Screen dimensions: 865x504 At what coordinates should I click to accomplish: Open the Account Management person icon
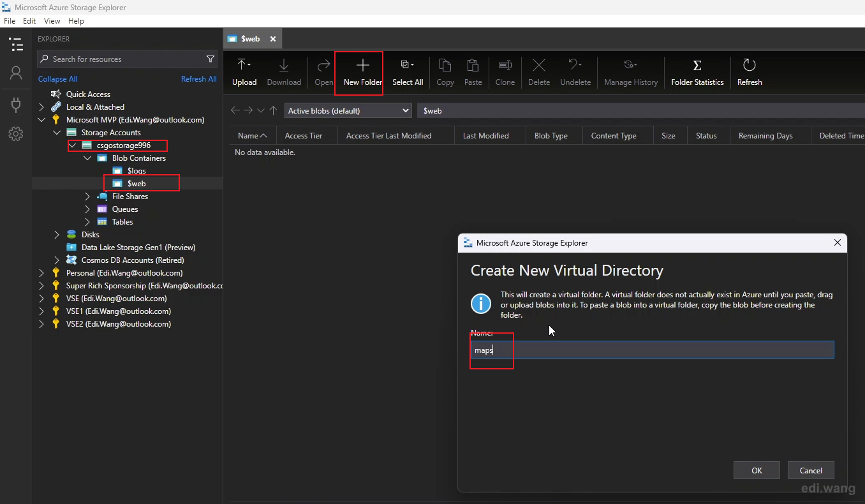pyautogui.click(x=16, y=73)
